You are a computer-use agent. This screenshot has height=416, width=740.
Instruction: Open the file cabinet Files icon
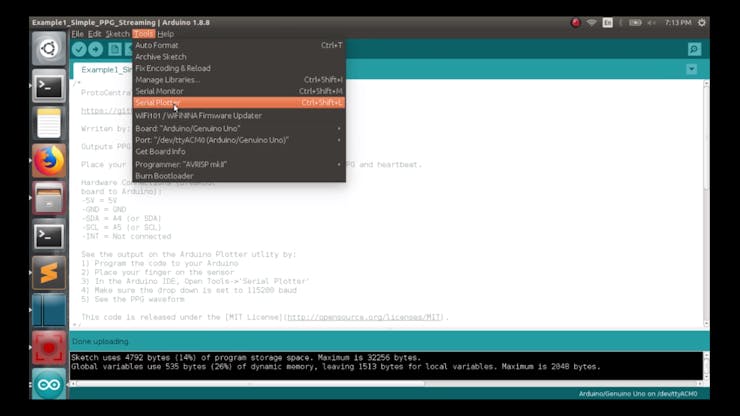click(x=49, y=198)
